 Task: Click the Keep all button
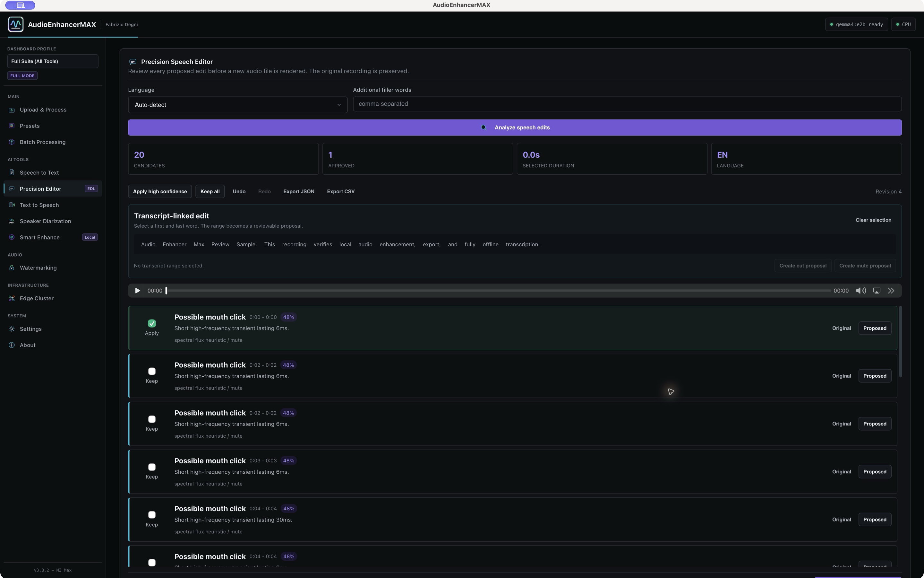(x=210, y=191)
